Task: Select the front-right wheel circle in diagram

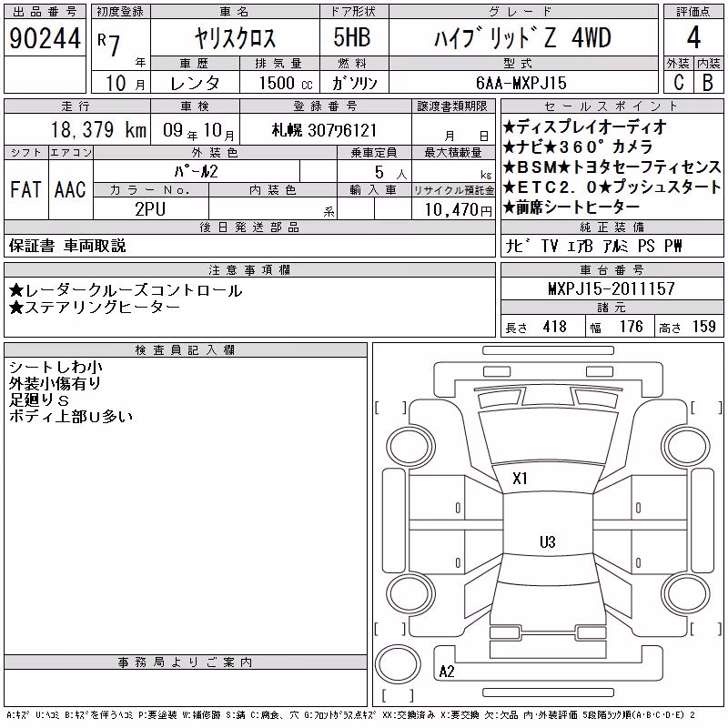Action: (x=686, y=447)
